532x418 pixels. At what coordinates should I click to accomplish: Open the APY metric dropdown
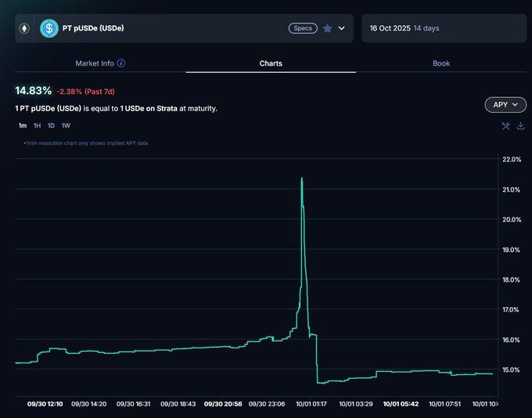pos(505,104)
